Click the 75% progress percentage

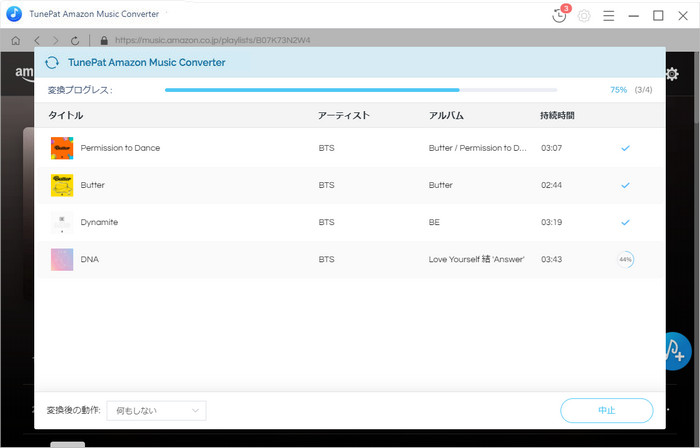point(618,90)
